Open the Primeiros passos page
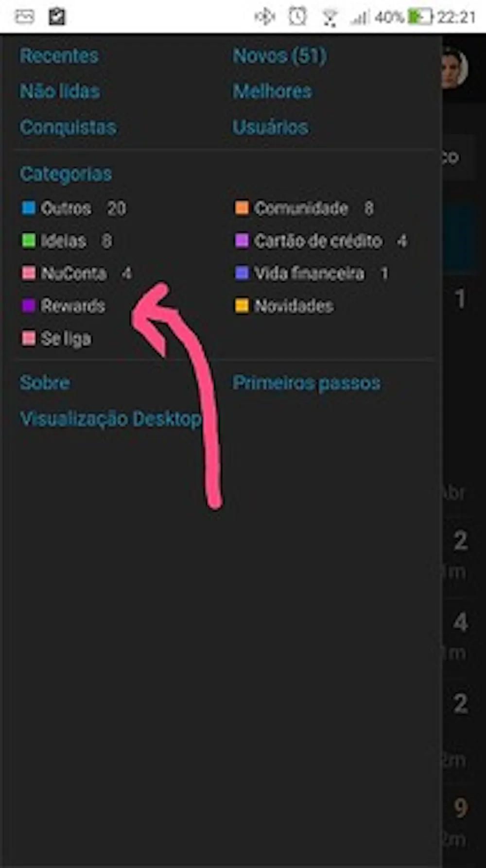 (307, 383)
